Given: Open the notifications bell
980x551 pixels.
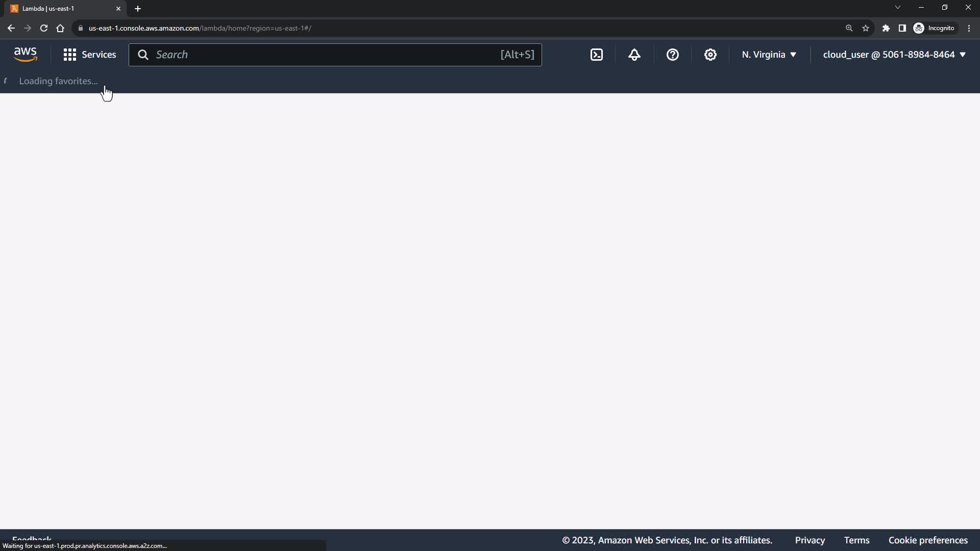Looking at the screenshot, I should 634,55.
